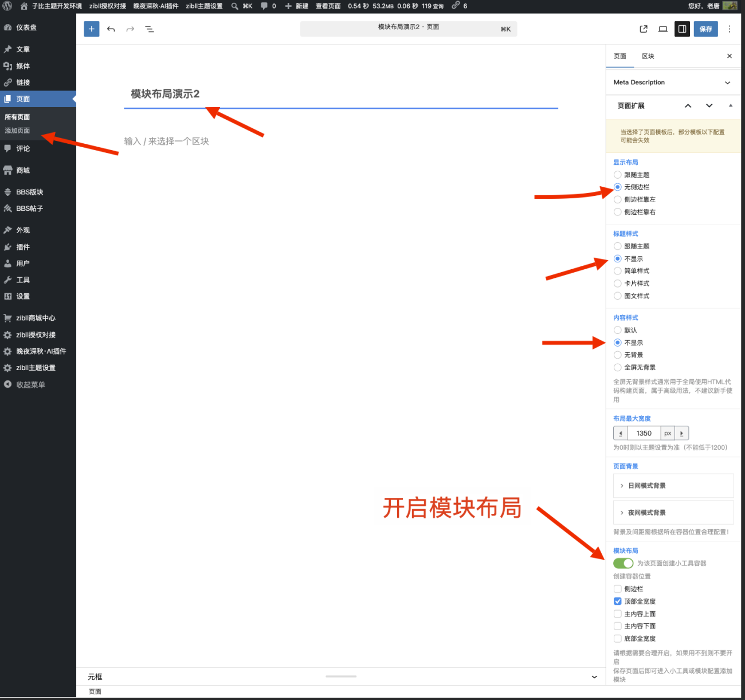Image resolution: width=745 pixels, height=700 pixels.
Task: Expand 日间模式背景 section
Action: (673, 486)
